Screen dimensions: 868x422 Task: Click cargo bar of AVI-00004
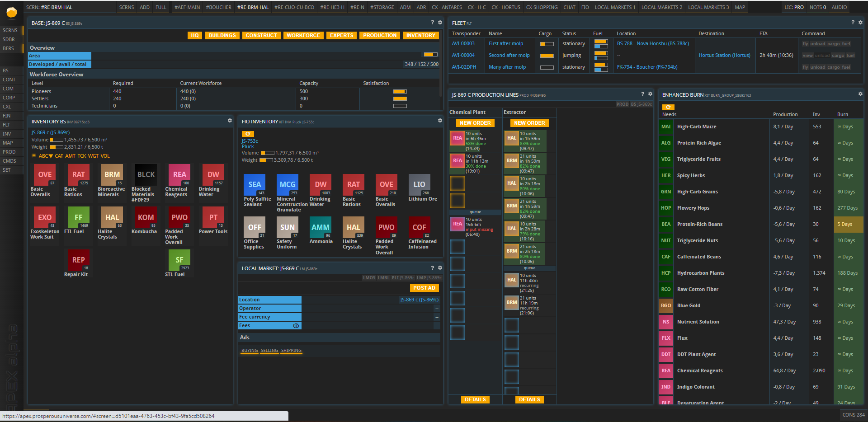pyautogui.click(x=547, y=56)
